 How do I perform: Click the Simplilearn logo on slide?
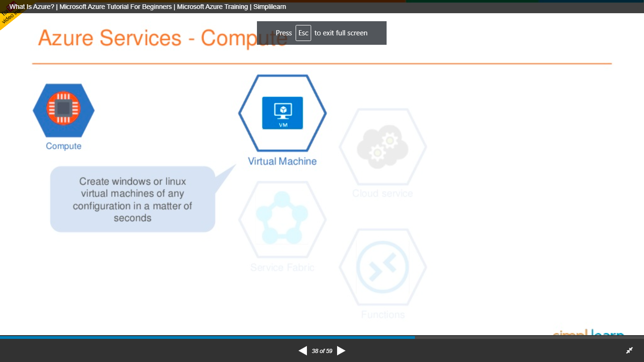pyautogui.click(x=588, y=333)
